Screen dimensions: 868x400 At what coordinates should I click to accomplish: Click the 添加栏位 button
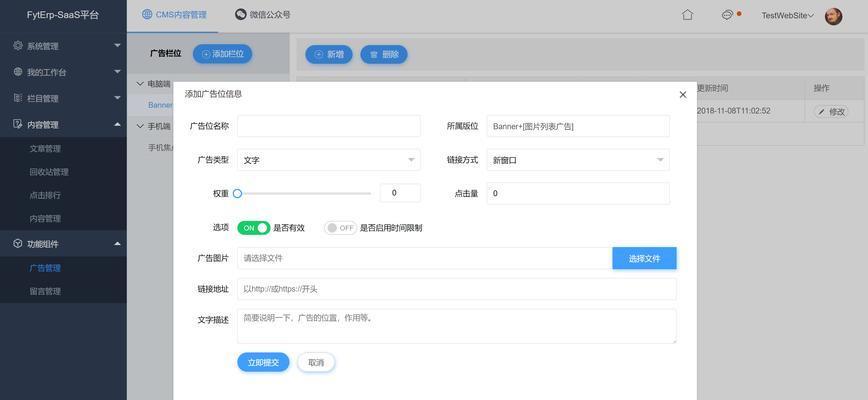(223, 54)
